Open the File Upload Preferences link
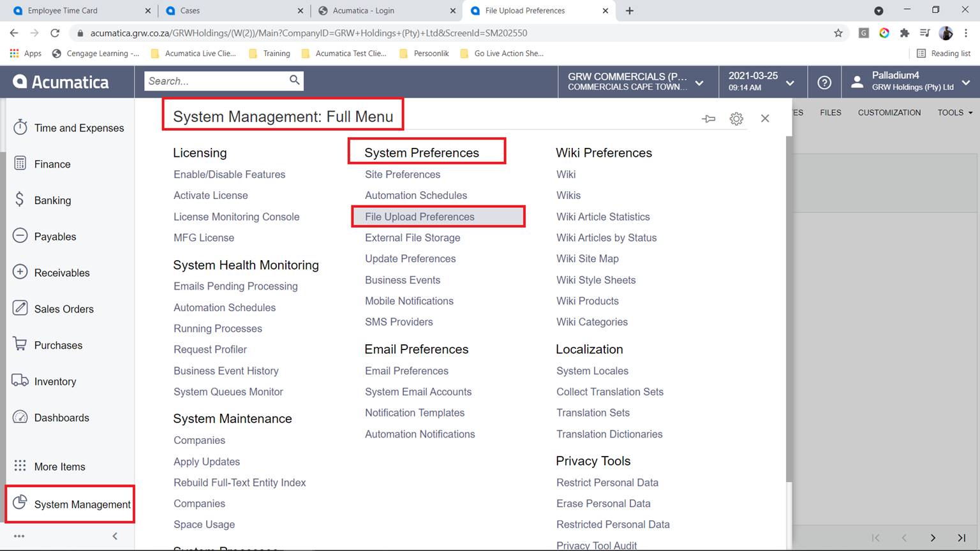This screenshot has width=980, height=551. [420, 217]
